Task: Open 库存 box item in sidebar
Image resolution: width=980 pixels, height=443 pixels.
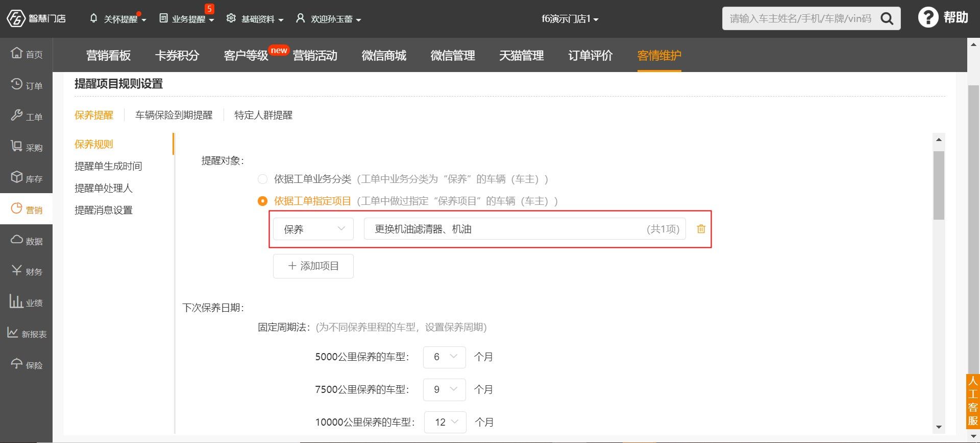Action: click(27, 178)
